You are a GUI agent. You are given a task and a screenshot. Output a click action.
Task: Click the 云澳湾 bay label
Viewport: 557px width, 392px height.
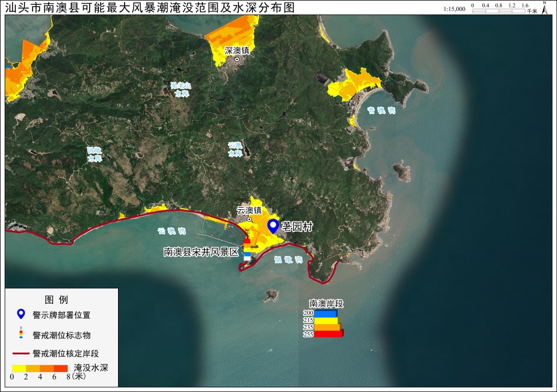pyautogui.click(x=172, y=231)
